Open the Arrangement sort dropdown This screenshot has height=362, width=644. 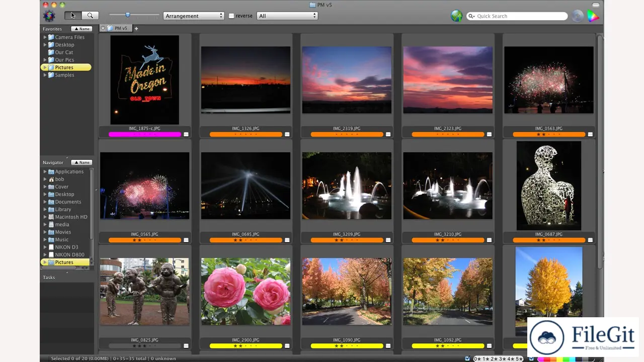pyautogui.click(x=194, y=16)
